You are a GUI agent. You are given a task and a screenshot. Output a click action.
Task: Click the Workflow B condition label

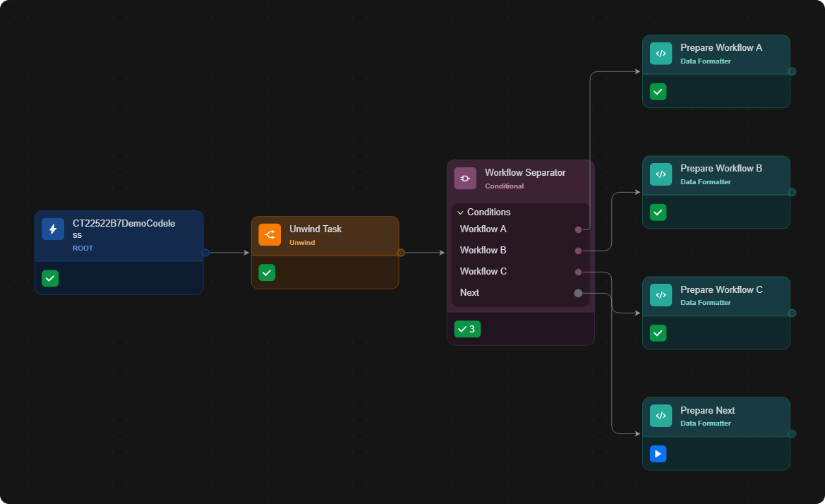[x=483, y=251]
